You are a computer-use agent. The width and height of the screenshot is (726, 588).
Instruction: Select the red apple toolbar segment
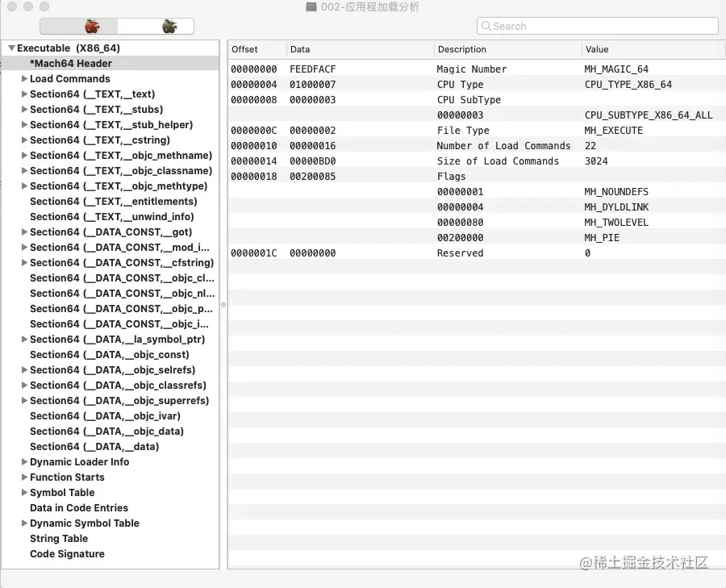point(79,27)
